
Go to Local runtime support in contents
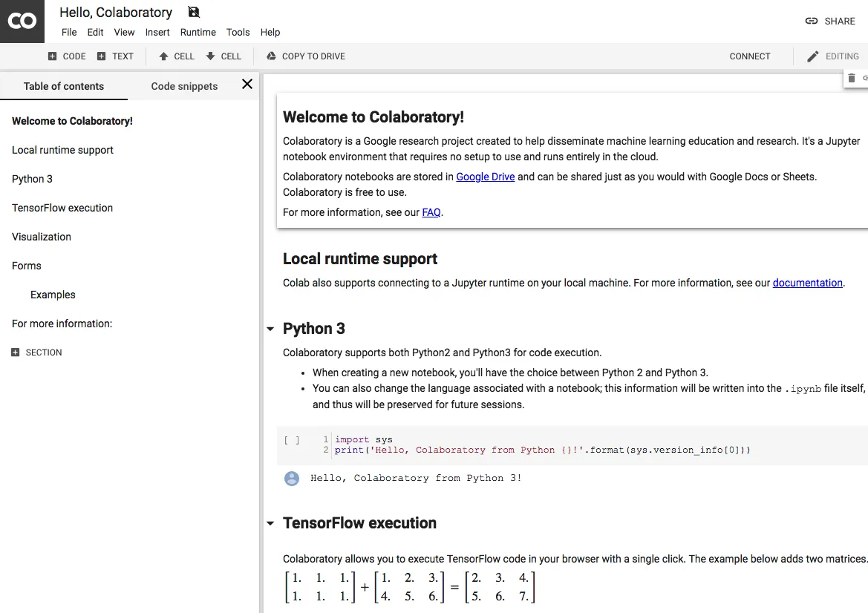(62, 150)
